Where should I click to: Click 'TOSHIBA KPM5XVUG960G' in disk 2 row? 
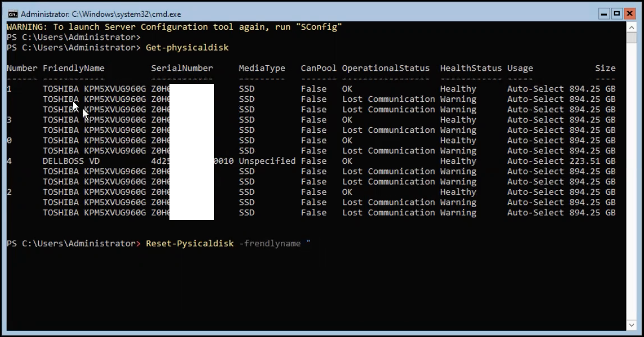(94, 192)
